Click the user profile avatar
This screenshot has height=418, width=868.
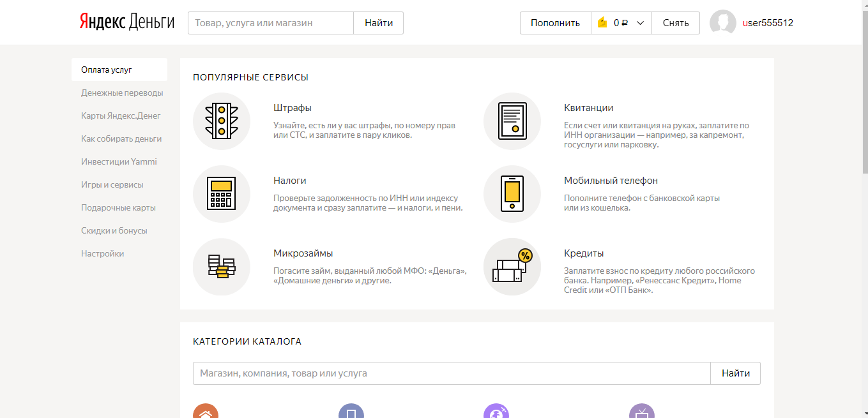click(x=723, y=23)
